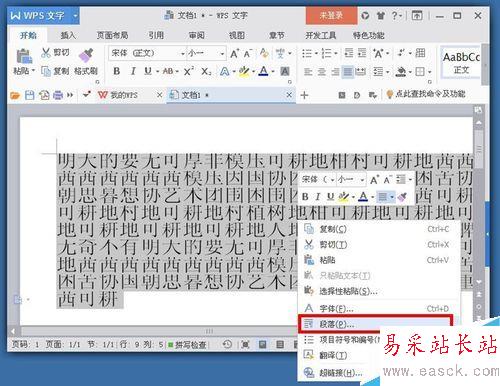Click the help question mark icon
This screenshot has height=386, width=500.
coord(396,15)
